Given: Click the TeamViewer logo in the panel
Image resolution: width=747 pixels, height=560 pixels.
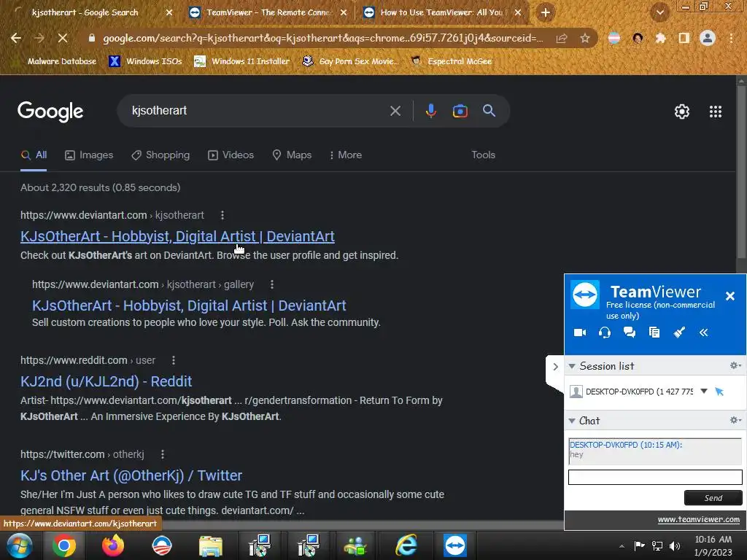Looking at the screenshot, I should [585, 295].
